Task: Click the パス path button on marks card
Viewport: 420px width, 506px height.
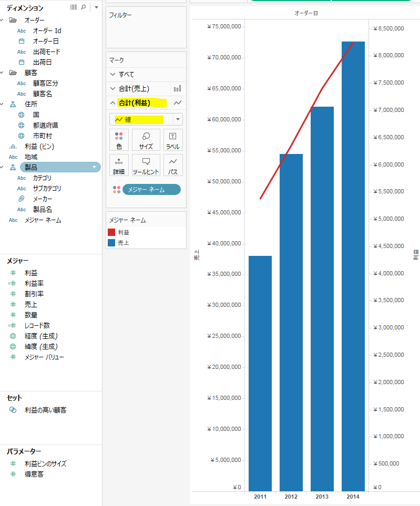Action: click(x=173, y=165)
